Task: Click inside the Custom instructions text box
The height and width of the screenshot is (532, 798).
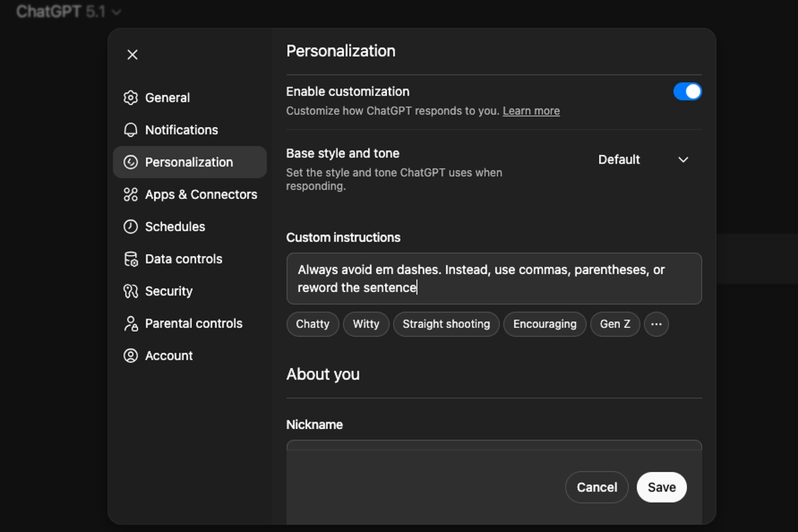Action: tap(493, 279)
